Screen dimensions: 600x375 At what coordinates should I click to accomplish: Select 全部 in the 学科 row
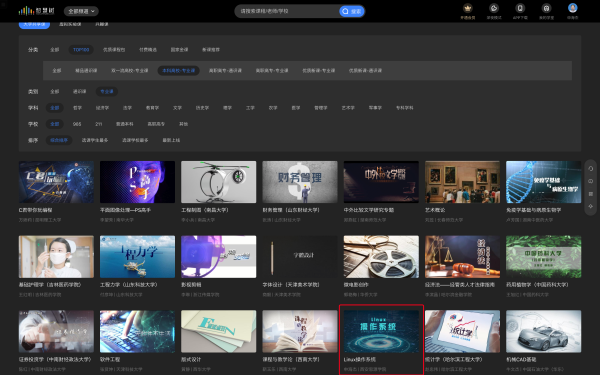(55, 108)
